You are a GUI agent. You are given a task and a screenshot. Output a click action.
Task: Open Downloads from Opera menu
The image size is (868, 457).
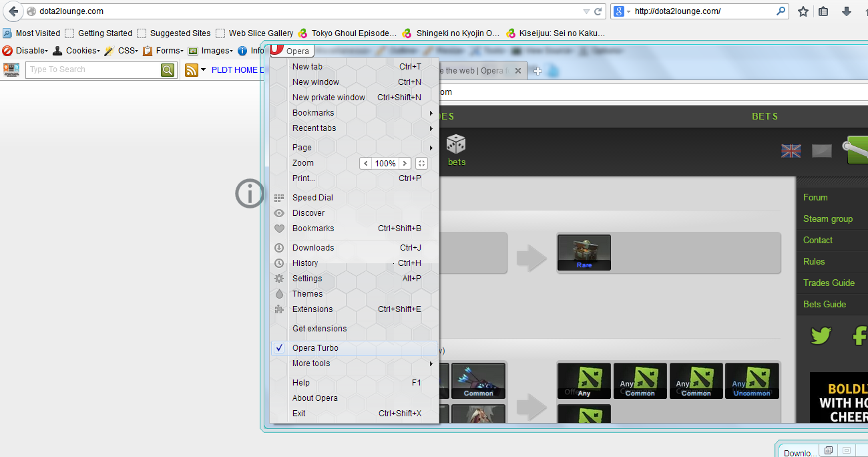coord(355,248)
